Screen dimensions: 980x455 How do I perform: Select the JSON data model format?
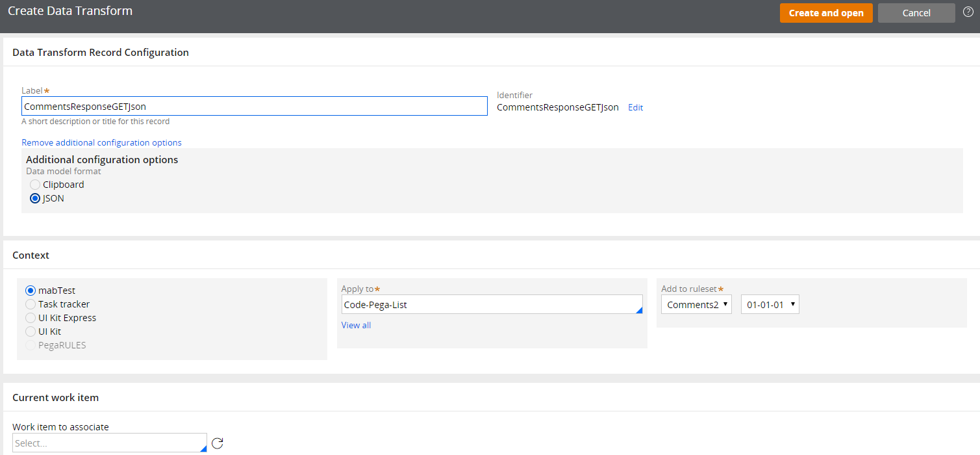click(x=35, y=198)
